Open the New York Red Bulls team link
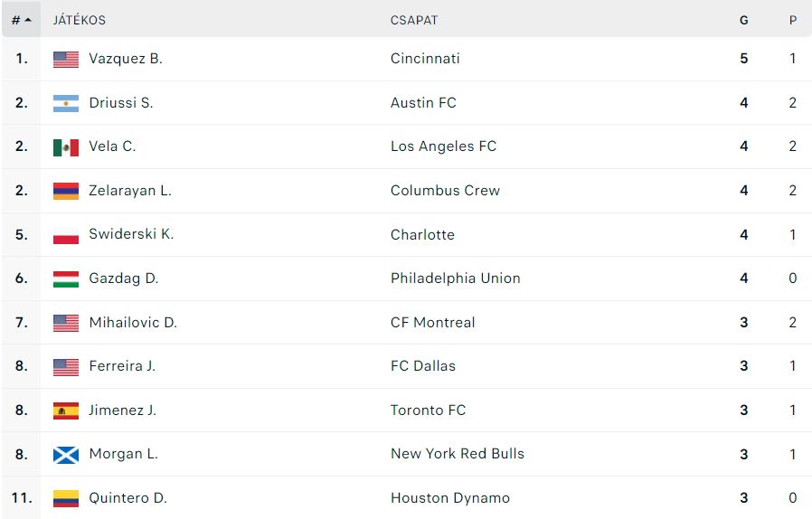This screenshot has height=519, width=812. click(458, 454)
